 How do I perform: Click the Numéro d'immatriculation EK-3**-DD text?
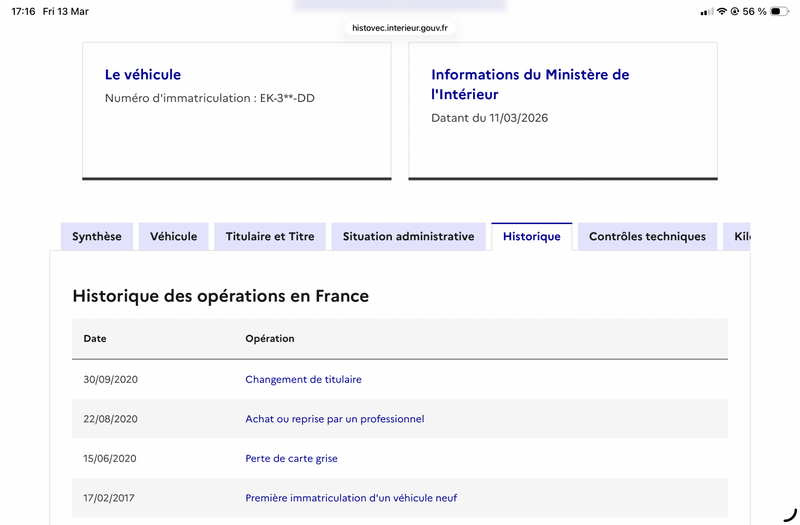click(x=210, y=98)
